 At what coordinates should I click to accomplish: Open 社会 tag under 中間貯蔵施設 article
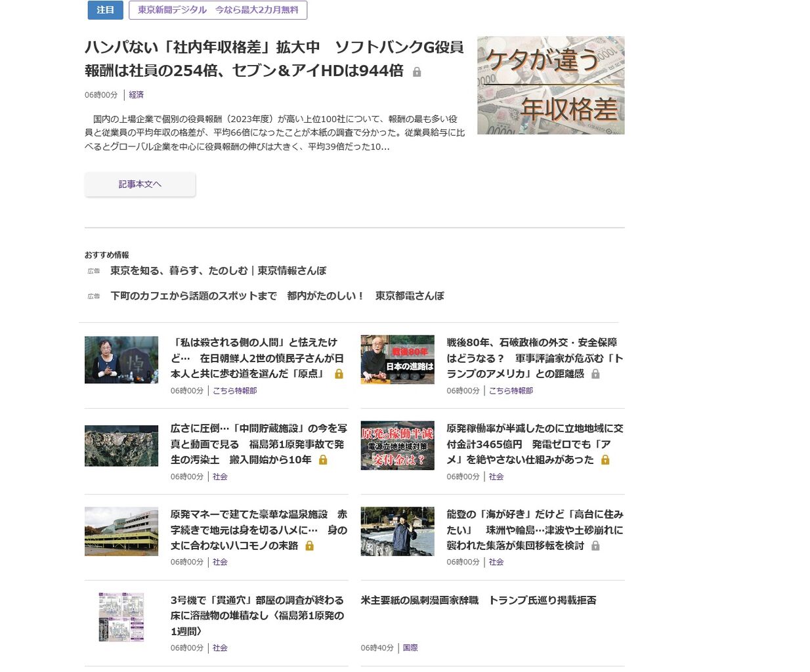tap(220, 476)
